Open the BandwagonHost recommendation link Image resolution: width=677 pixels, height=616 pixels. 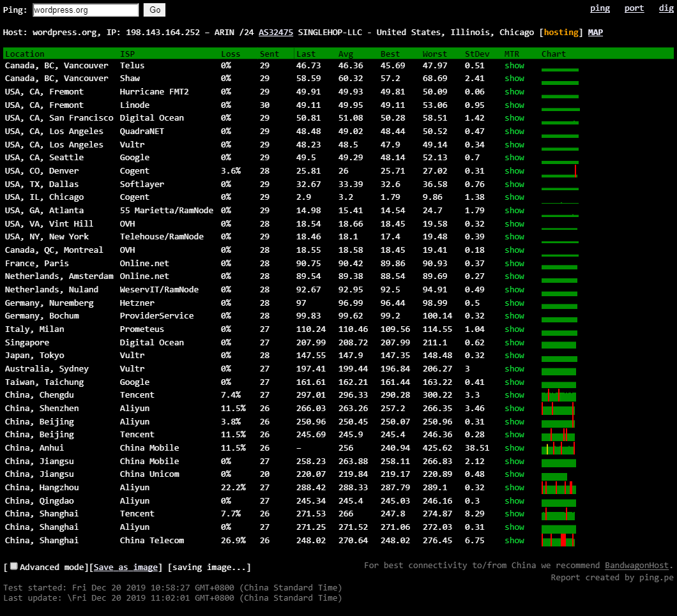(x=636, y=566)
